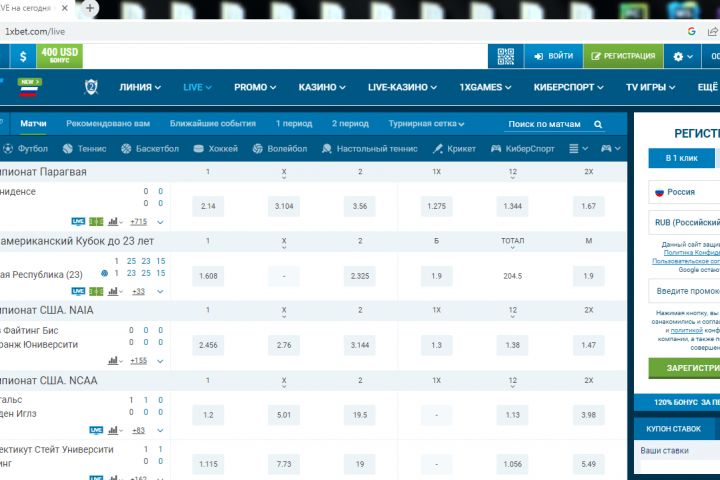
Task: Select the Крикет sport filter
Action: (x=454, y=148)
